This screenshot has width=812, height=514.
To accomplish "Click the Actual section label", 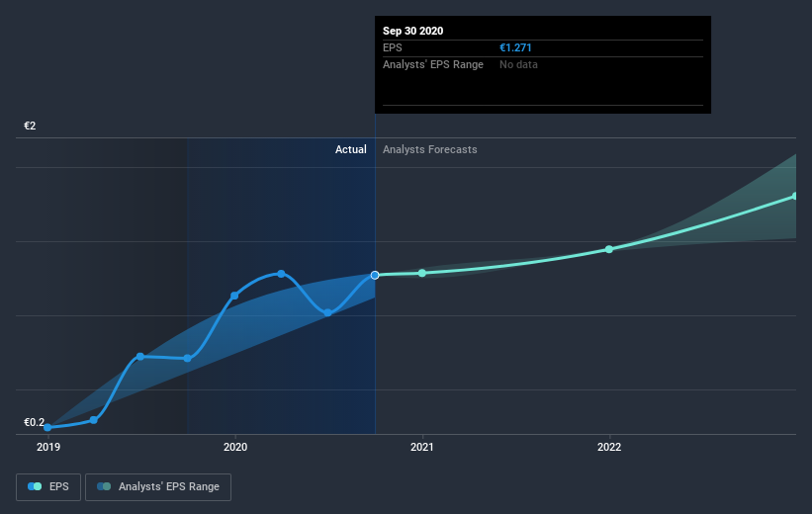I will [x=350, y=149].
